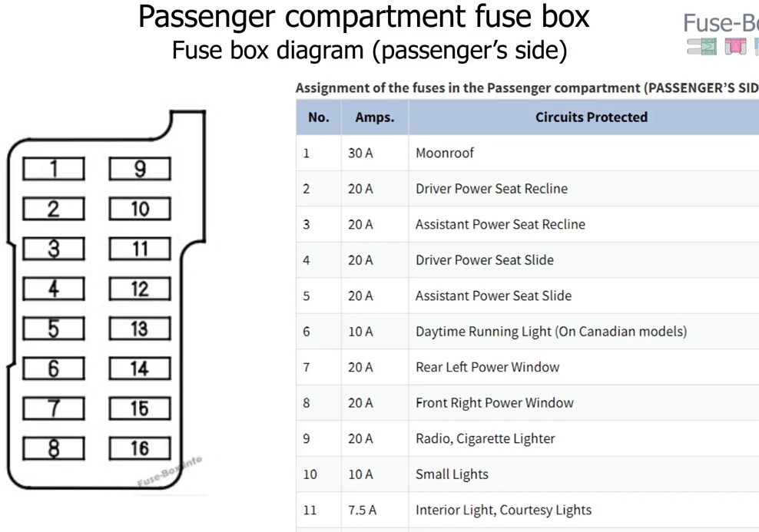This screenshot has height=532, width=759.
Task: Click the green fuse icon in logo
Action: (x=702, y=46)
